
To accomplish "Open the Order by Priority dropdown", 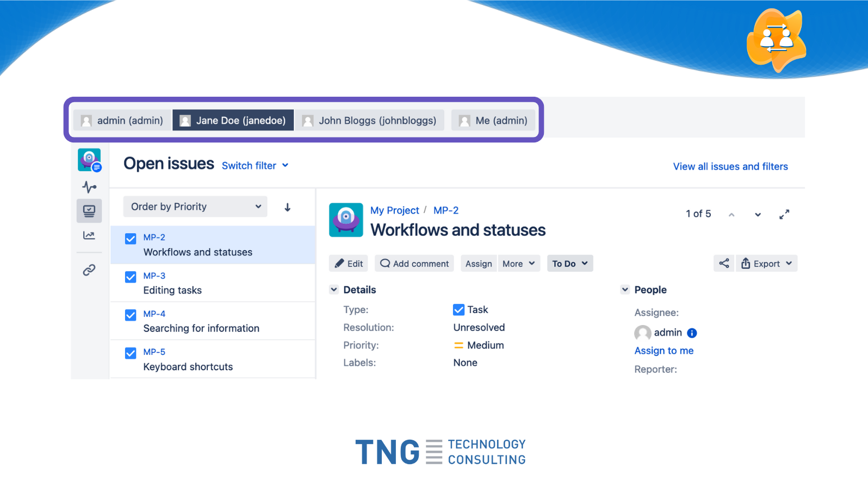I will pyautogui.click(x=195, y=207).
